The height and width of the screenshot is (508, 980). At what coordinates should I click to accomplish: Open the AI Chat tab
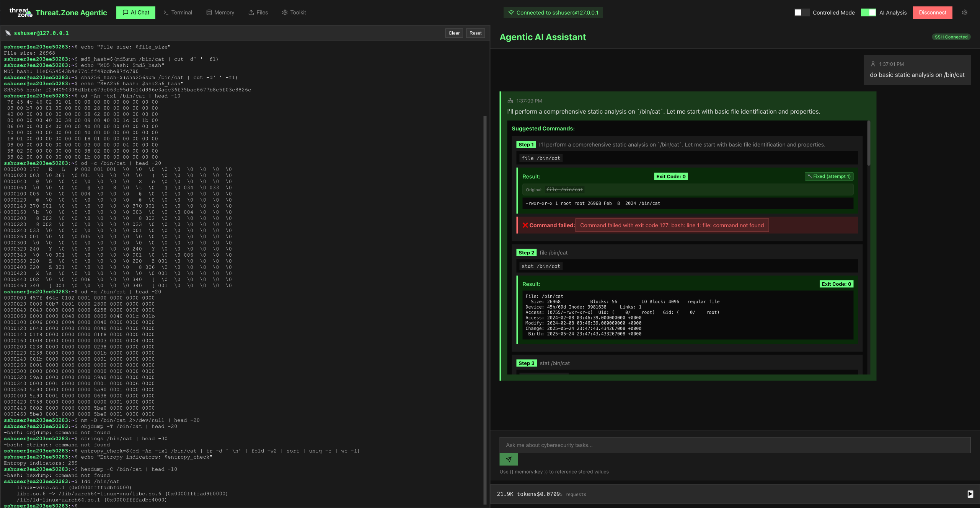[135, 13]
